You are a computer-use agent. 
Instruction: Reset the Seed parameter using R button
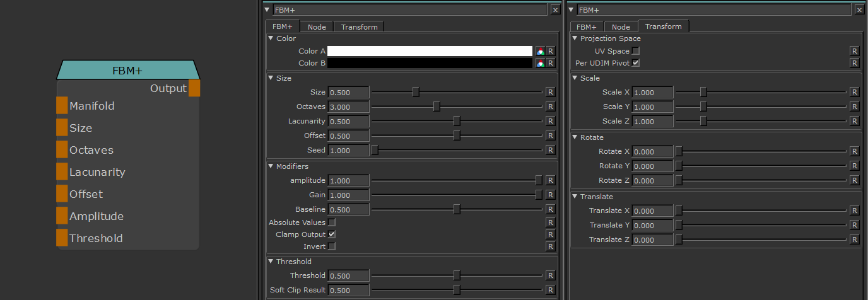[550, 150]
